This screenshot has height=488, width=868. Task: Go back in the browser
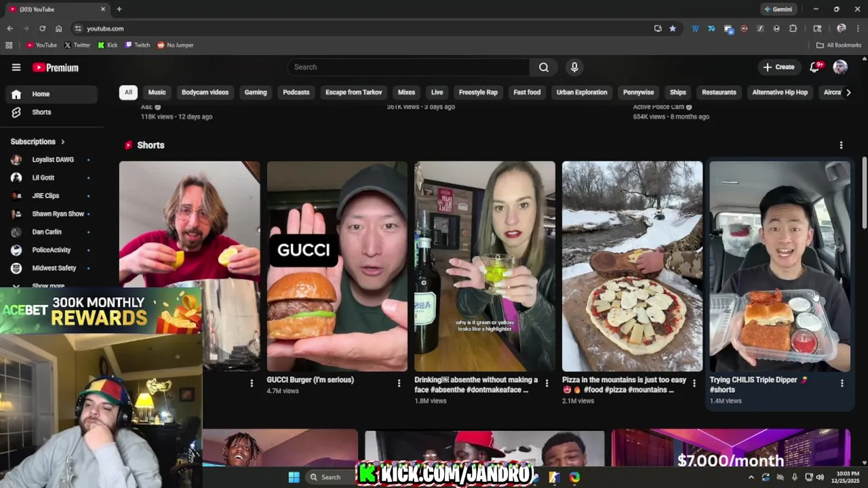(9, 28)
